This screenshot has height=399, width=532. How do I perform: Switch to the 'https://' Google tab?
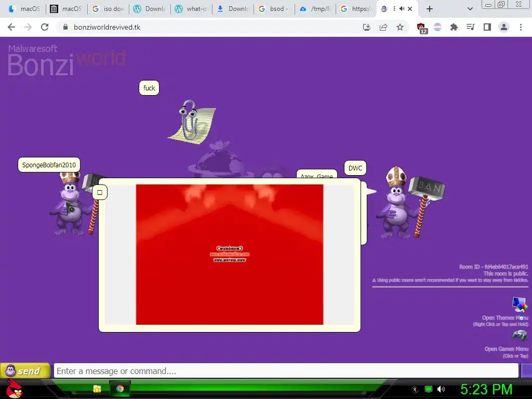pyautogui.click(x=356, y=9)
